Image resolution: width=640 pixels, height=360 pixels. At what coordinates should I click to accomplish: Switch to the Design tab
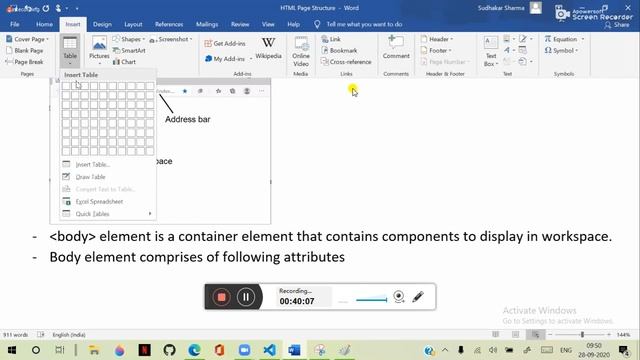click(x=102, y=24)
